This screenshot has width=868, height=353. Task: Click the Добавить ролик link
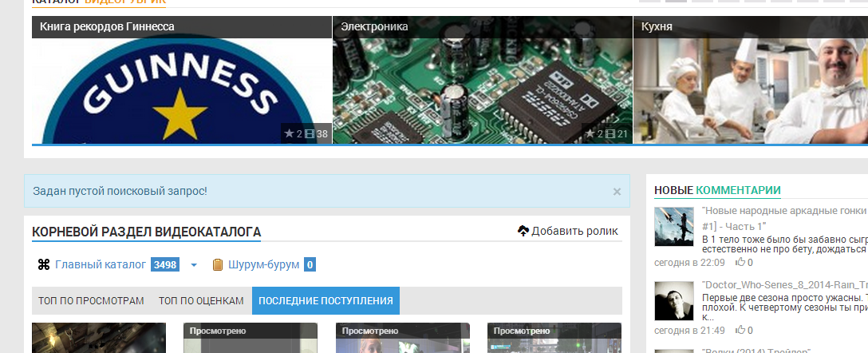click(574, 231)
